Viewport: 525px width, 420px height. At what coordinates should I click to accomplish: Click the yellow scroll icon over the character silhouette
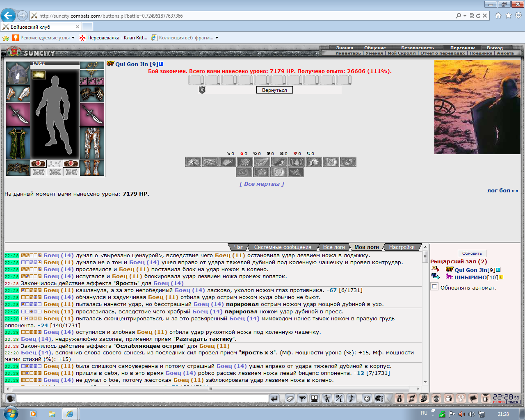[x=39, y=75]
